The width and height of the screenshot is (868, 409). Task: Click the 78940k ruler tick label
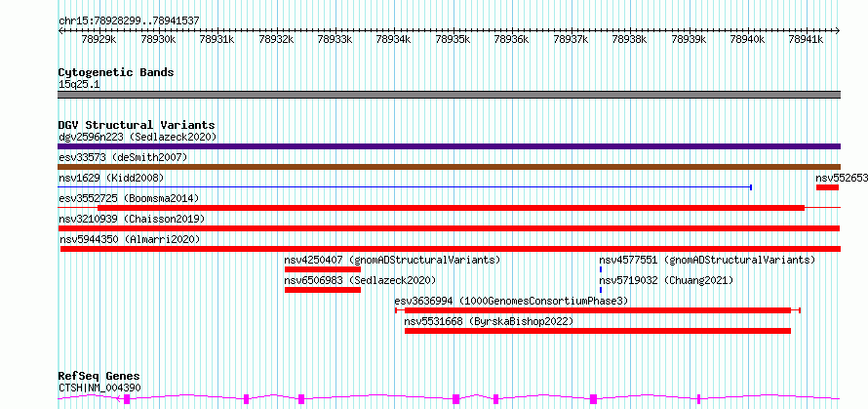click(747, 39)
